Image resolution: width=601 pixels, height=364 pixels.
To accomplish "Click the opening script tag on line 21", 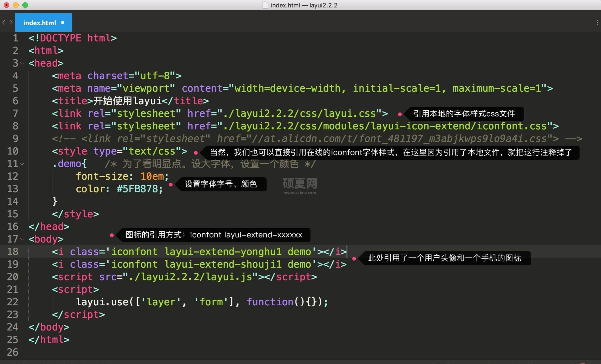I will point(75,290).
